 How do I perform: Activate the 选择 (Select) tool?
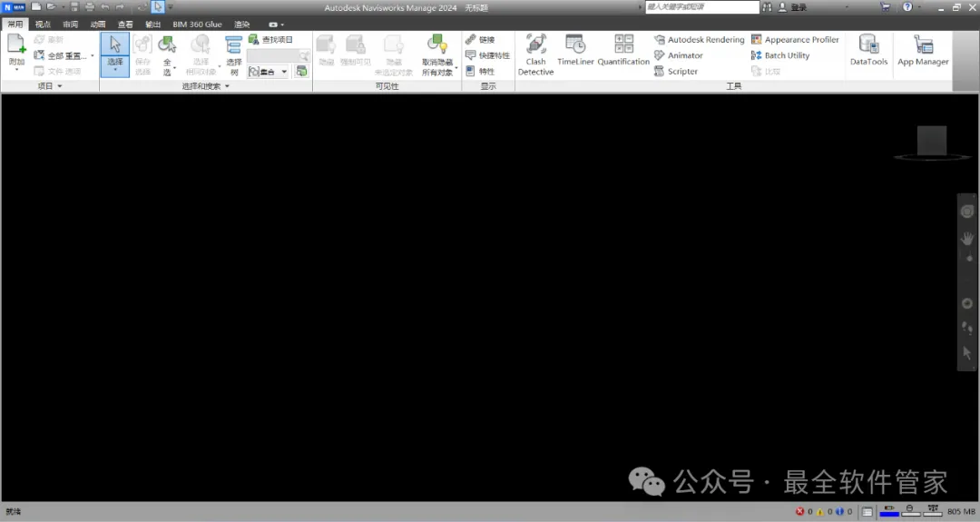pyautogui.click(x=115, y=55)
